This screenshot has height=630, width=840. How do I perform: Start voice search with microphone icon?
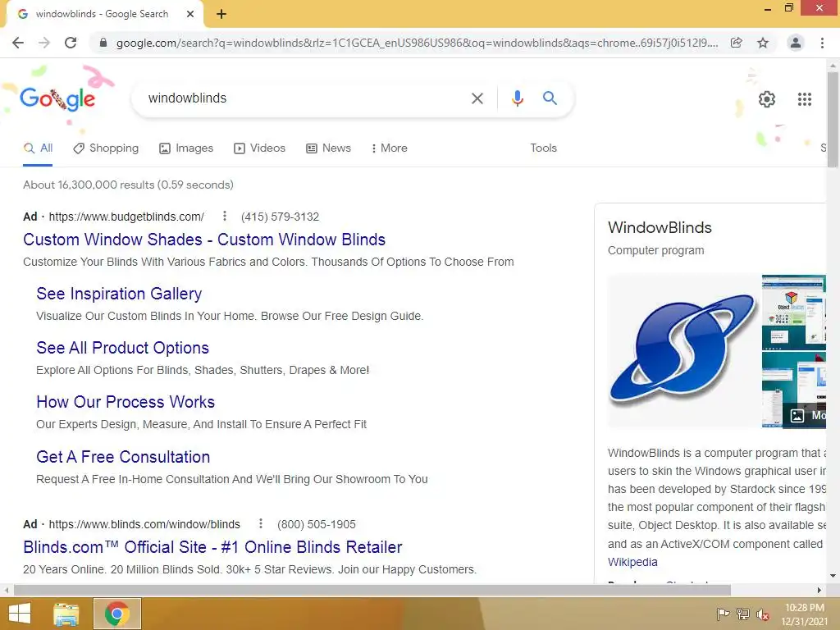click(518, 98)
